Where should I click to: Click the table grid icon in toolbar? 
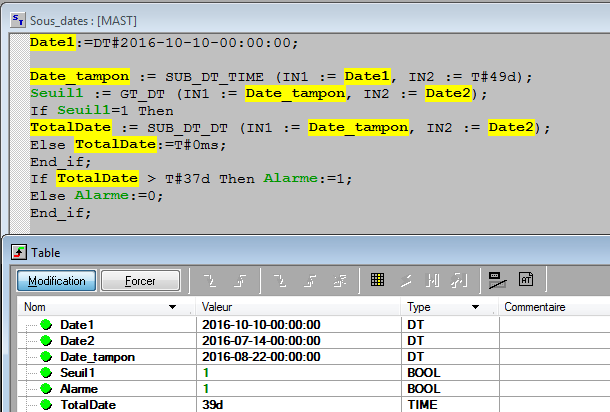click(x=378, y=281)
